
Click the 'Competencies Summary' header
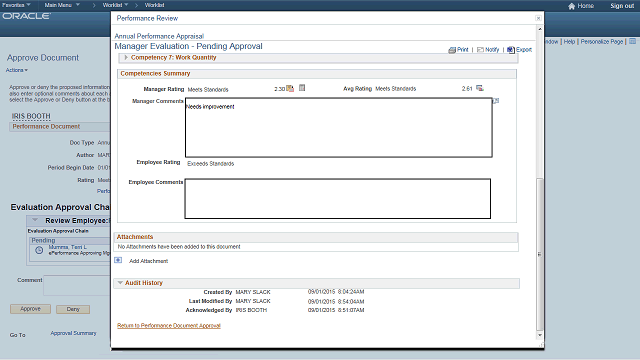[x=155, y=73]
